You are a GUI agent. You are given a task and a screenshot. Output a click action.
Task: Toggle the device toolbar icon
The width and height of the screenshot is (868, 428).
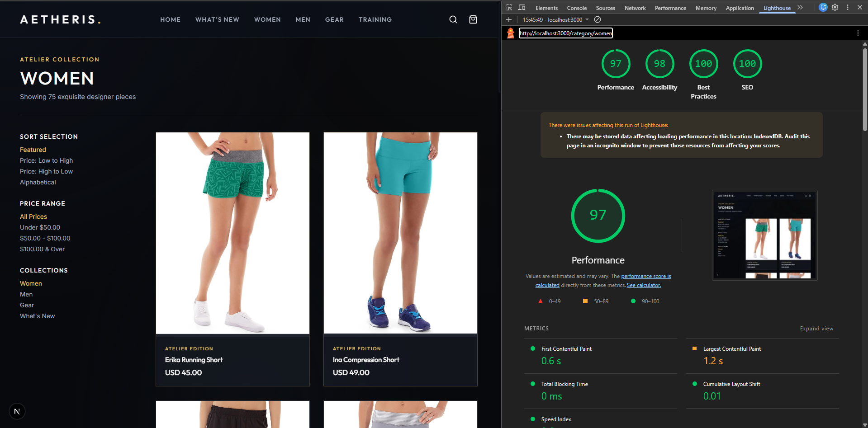click(522, 8)
